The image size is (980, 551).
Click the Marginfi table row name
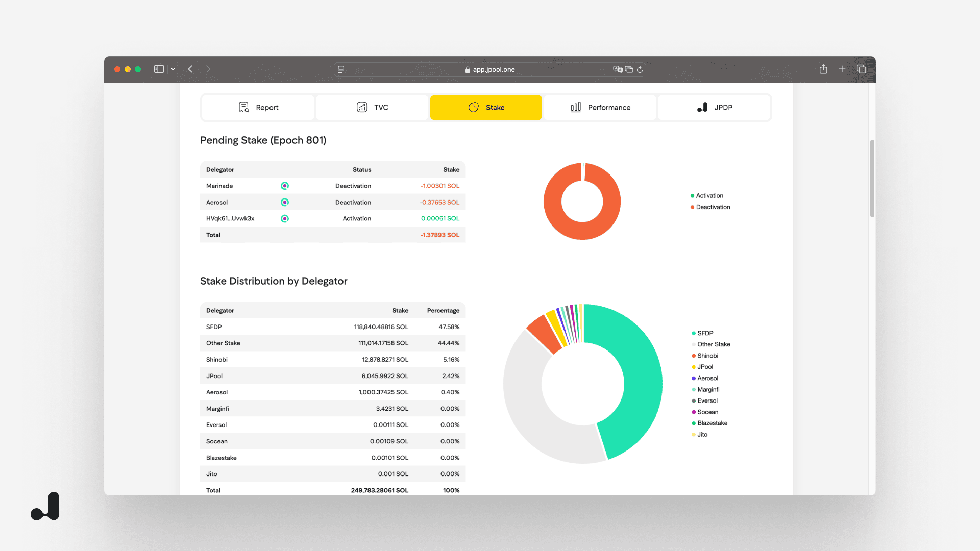tap(217, 408)
